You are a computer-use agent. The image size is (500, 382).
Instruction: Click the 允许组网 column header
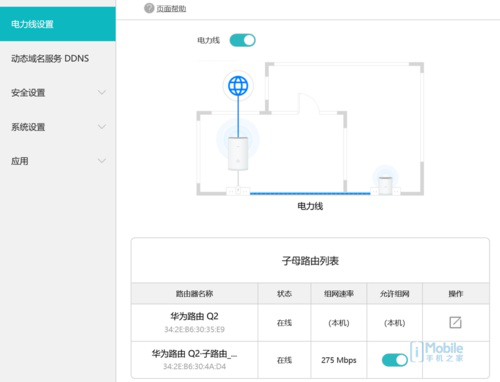pos(395,294)
